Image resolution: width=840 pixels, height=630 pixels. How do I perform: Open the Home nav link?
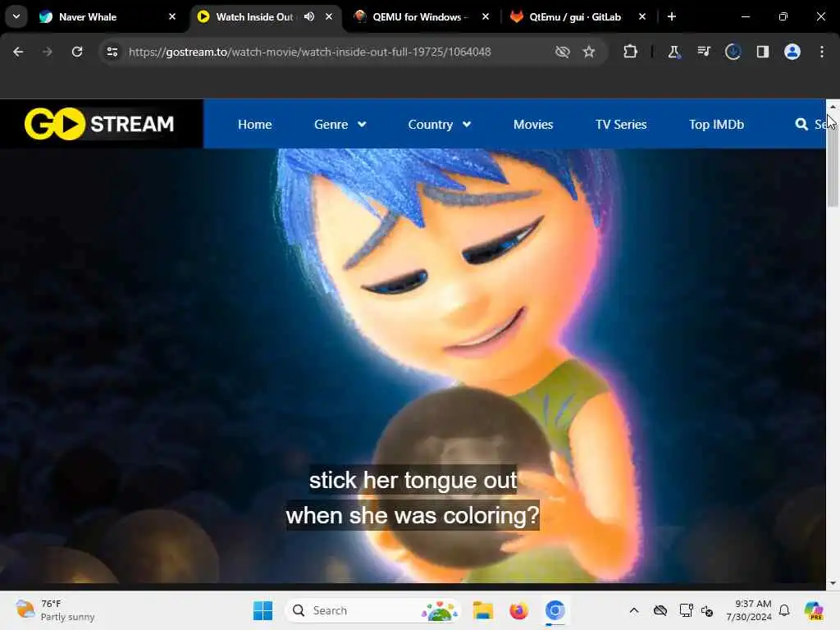(255, 125)
